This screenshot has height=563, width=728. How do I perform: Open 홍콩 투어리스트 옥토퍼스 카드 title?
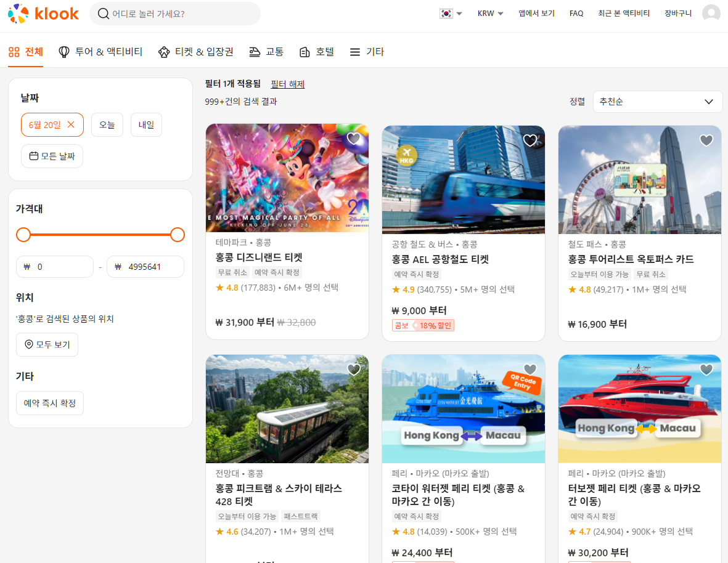click(x=631, y=259)
